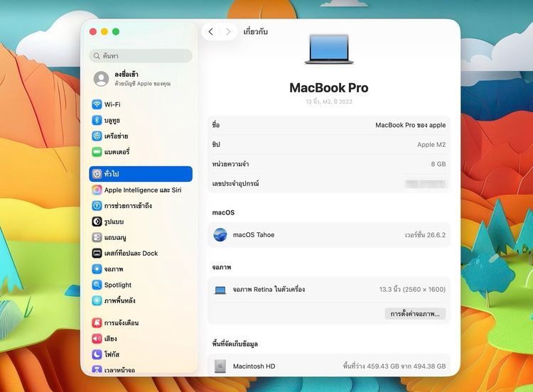The image size is (533, 392).
Task: Select Displays (จอภาพ) sun icon in sidebar
Action: click(x=97, y=268)
